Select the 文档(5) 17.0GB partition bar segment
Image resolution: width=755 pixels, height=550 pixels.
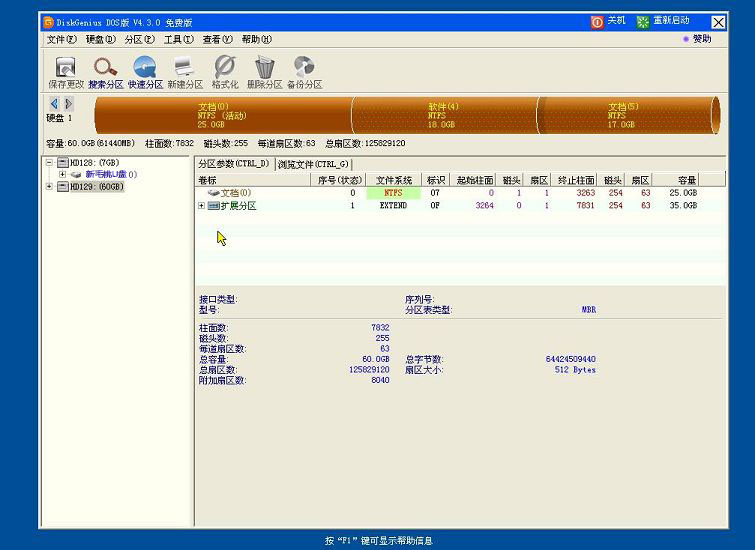pyautogui.click(x=627, y=115)
